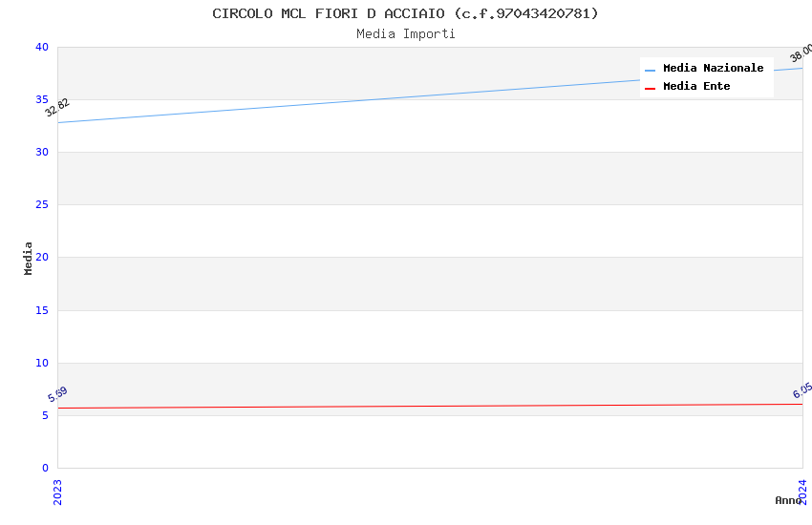
Task: Click the 6.05 data label
Action: [802, 390]
